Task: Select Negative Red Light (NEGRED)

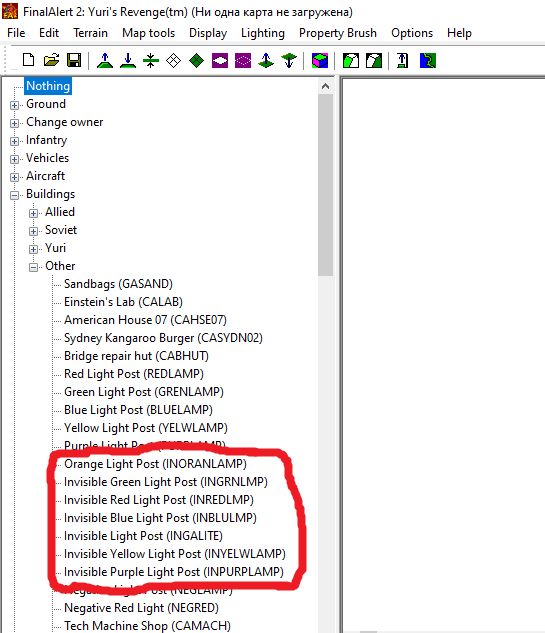Action: [141, 608]
